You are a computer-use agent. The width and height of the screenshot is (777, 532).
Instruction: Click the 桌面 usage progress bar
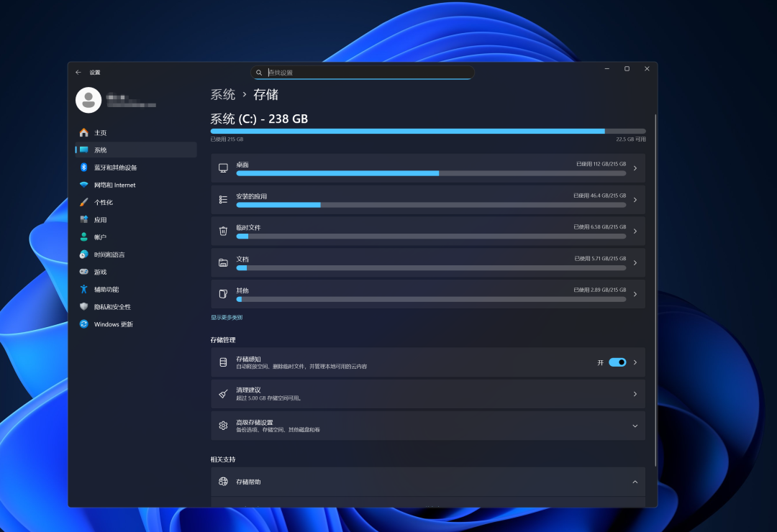431,173
